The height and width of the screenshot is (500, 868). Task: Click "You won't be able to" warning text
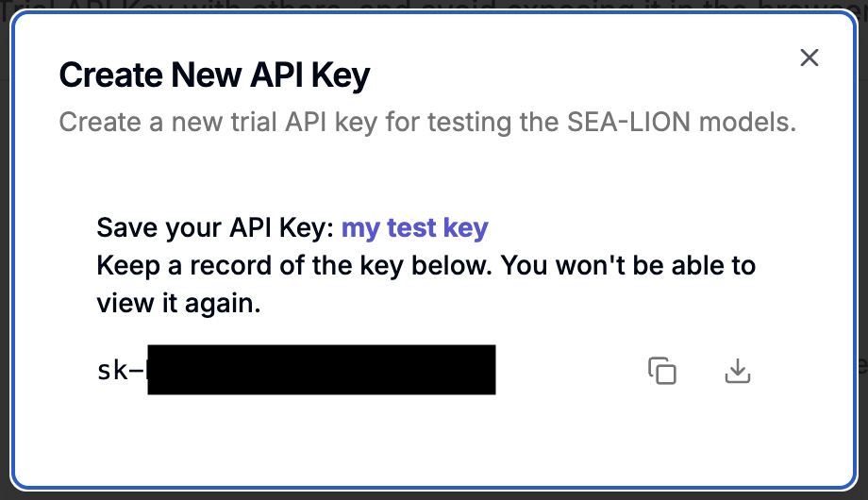pyautogui.click(x=628, y=265)
